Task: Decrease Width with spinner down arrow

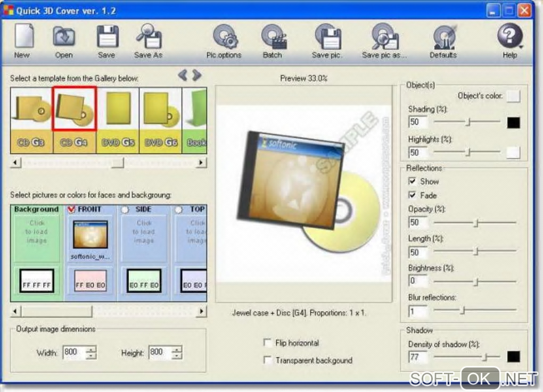Action: pos(90,356)
